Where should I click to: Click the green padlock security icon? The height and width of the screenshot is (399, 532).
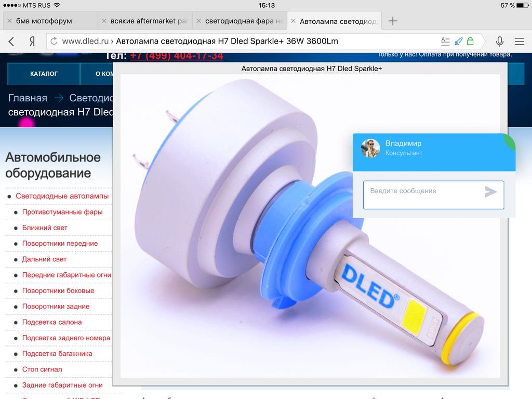[470, 42]
